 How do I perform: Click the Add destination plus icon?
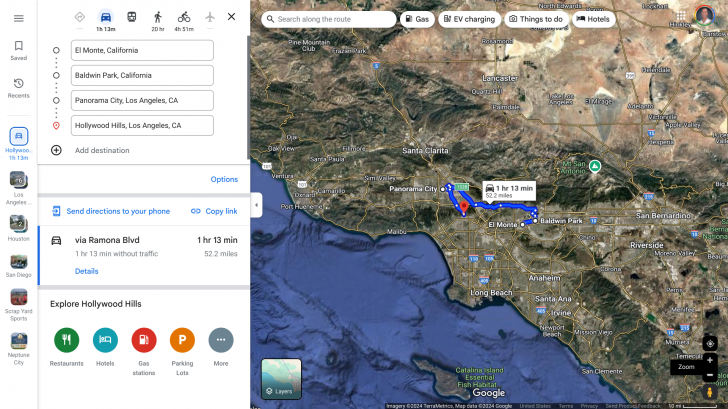tap(56, 150)
